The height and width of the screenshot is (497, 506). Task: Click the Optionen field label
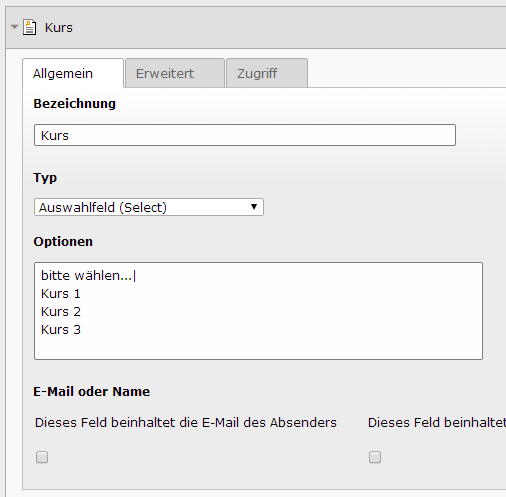(63, 242)
